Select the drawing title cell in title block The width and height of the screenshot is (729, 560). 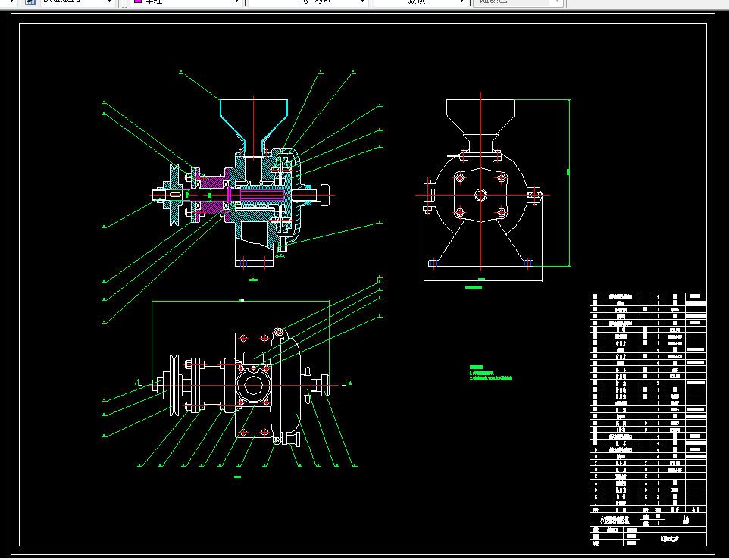615,520
